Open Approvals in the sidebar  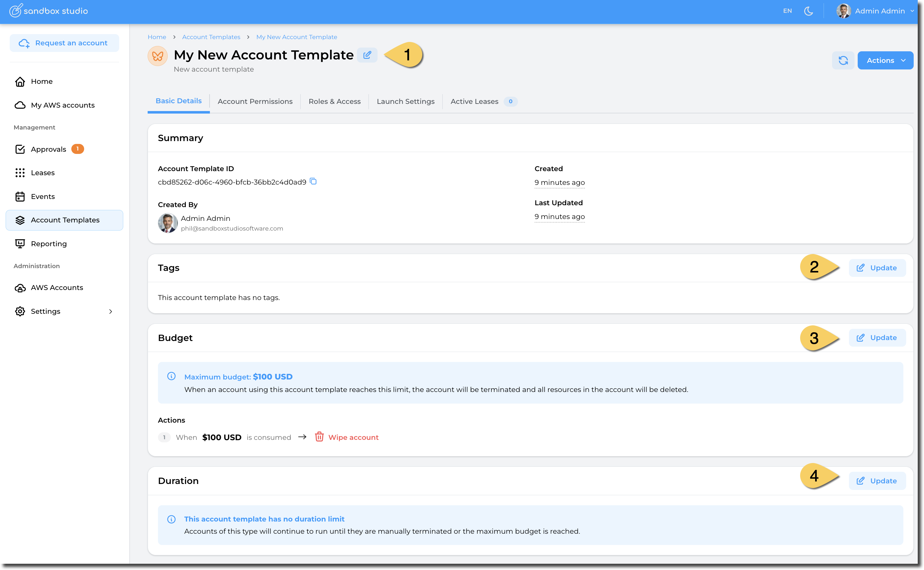[x=48, y=149]
